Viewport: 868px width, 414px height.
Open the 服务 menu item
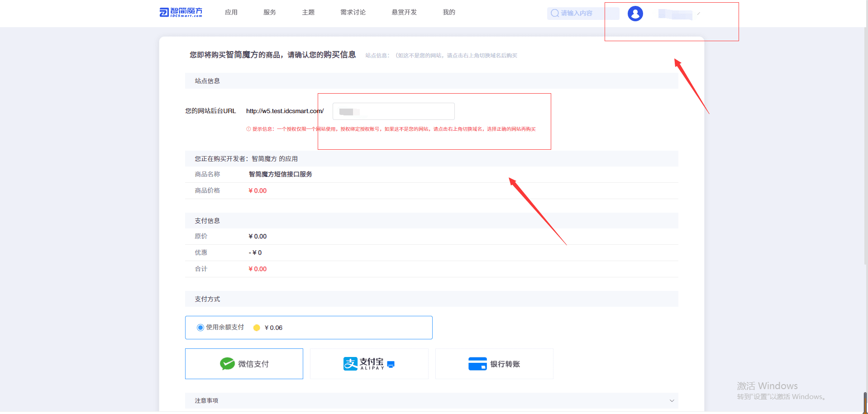(x=270, y=12)
